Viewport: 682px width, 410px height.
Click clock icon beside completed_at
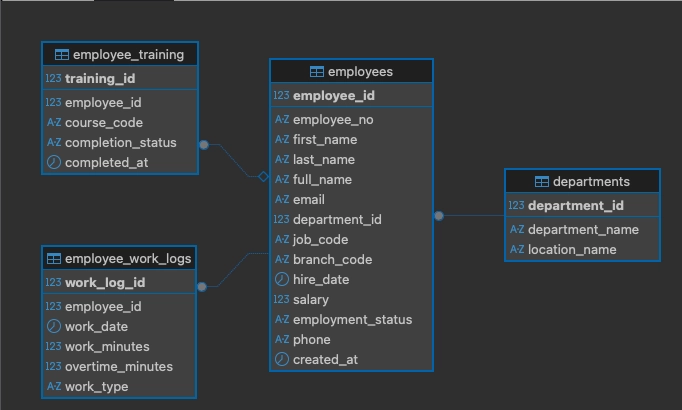click(53, 162)
